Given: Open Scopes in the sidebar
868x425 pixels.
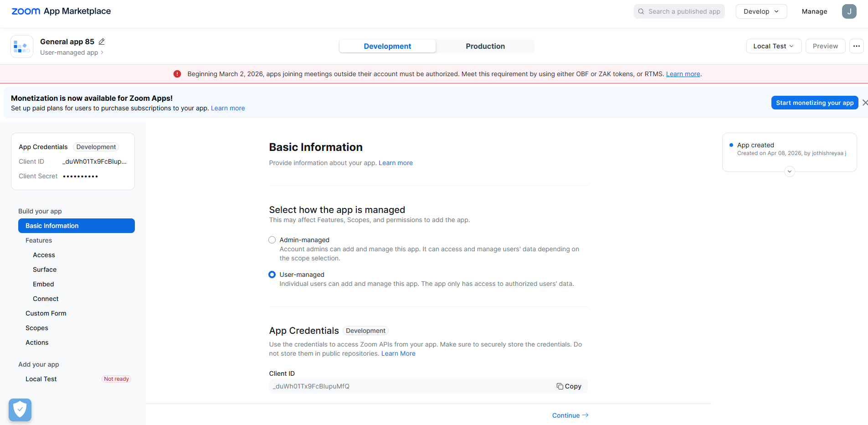Looking at the screenshot, I should click(37, 328).
